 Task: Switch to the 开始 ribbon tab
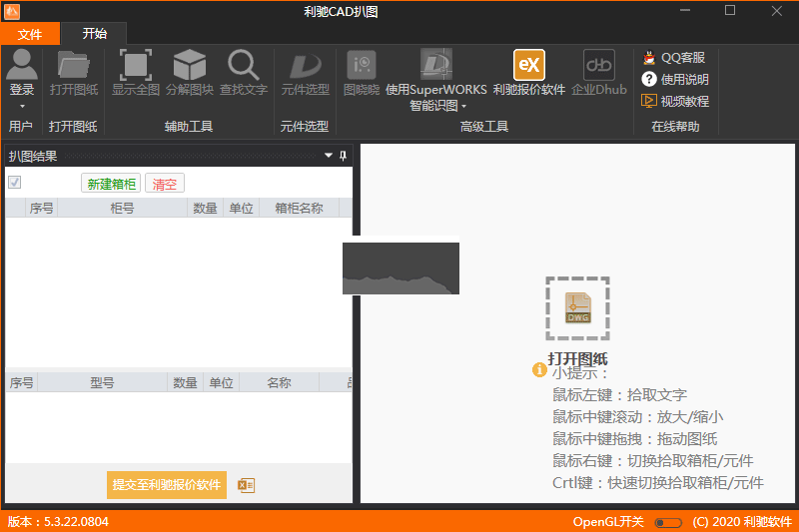point(95,33)
